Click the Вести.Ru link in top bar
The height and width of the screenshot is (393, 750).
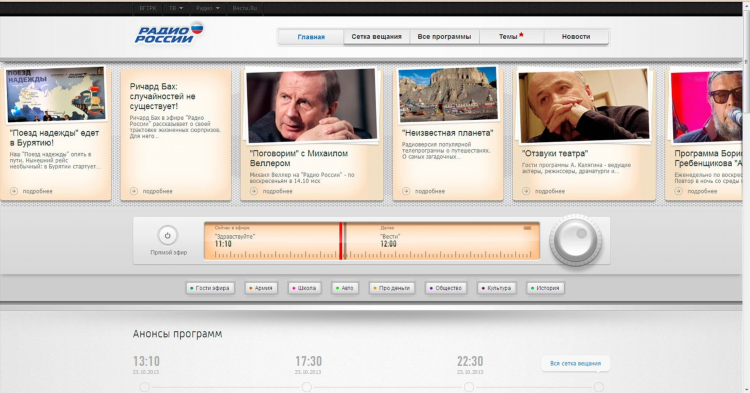pos(245,8)
